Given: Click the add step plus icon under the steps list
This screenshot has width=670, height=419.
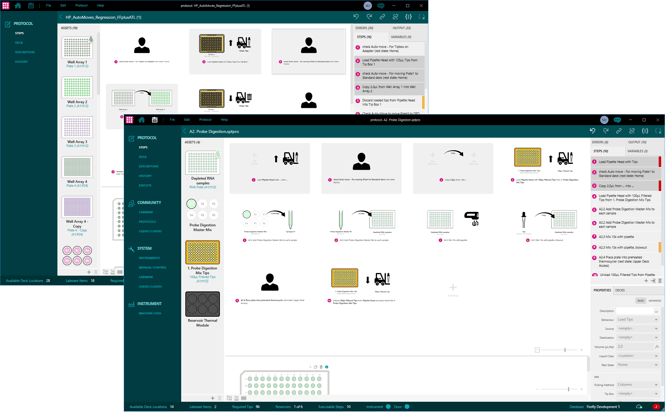Looking at the screenshot, I should click(x=646, y=281).
